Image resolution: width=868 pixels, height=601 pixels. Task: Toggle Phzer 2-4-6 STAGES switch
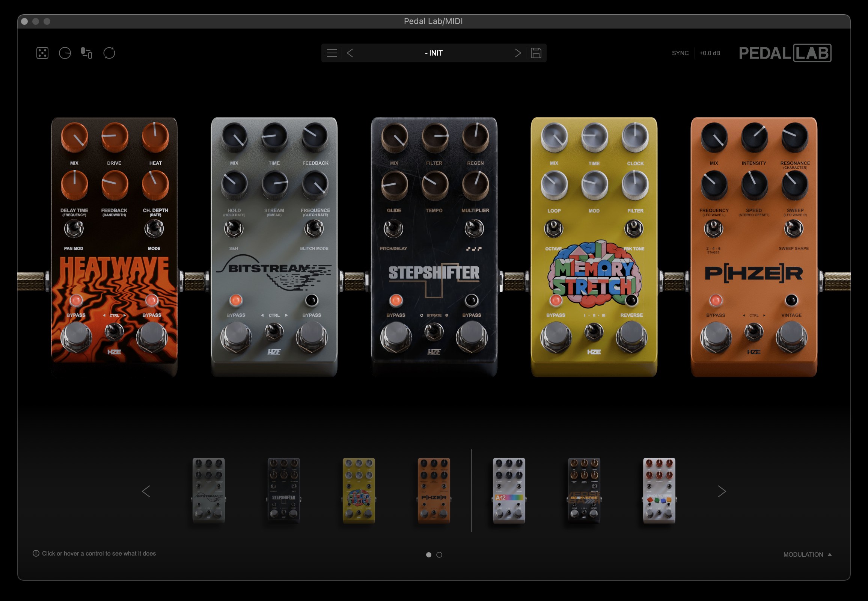click(714, 228)
